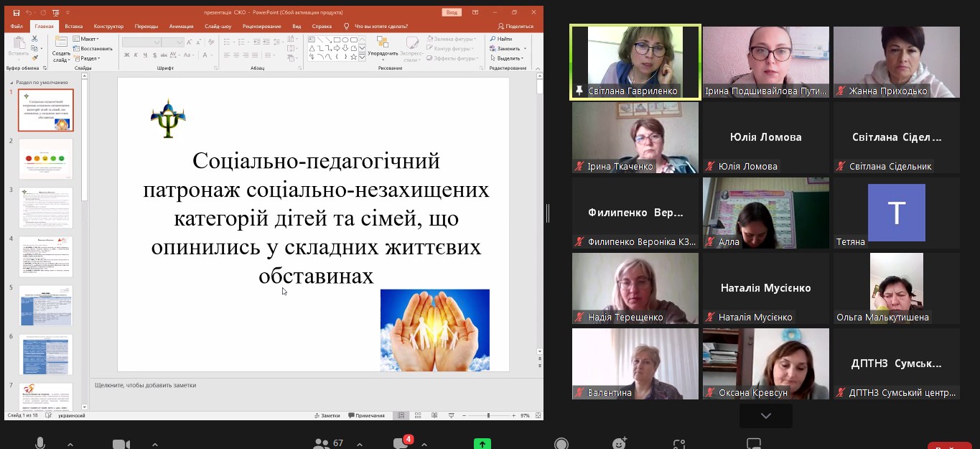Switch to the Вставка ribbon tab
The width and height of the screenshot is (980, 449).
tap(73, 27)
